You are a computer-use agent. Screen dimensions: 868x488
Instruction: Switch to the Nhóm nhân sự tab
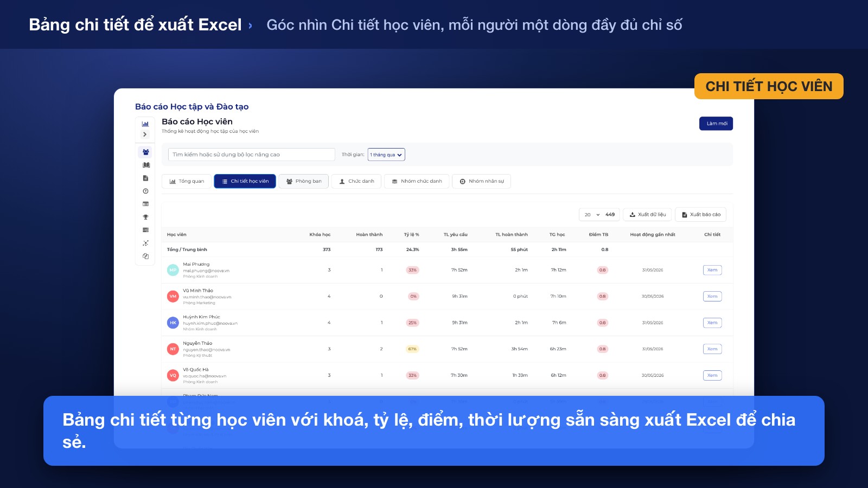[481, 181]
